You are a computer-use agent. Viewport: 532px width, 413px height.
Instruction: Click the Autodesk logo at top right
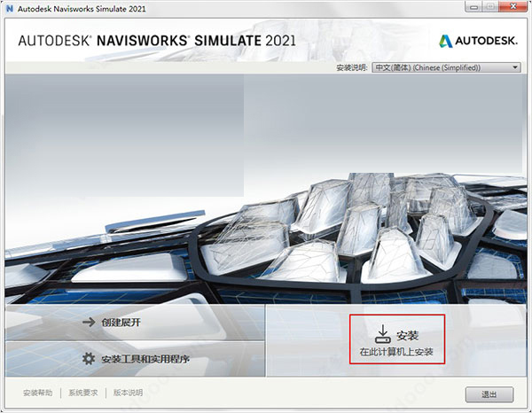478,41
